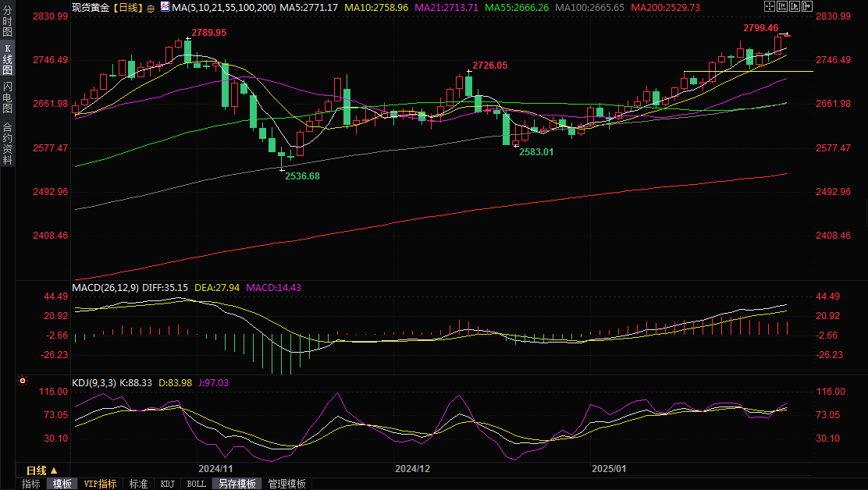Image resolution: width=868 pixels, height=490 pixels.
Task: Click the MA indicator chart icon
Action: point(164,7)
